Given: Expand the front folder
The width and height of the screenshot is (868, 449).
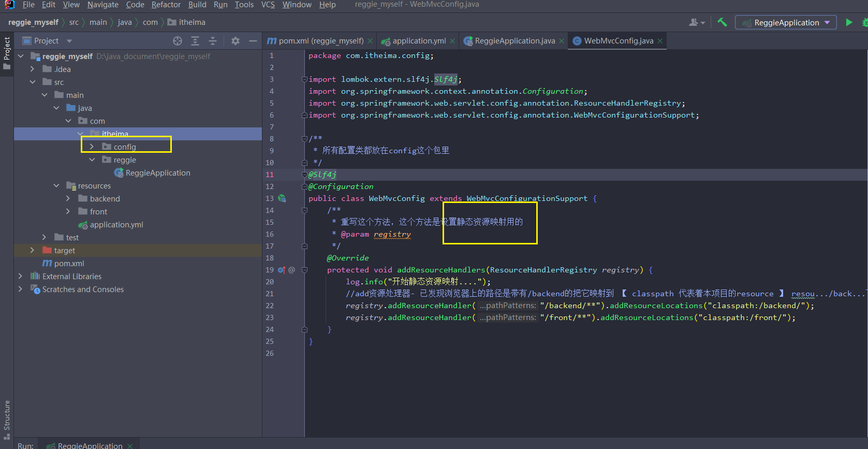Looking at the screenshot, I should click(x=68, y=212).
